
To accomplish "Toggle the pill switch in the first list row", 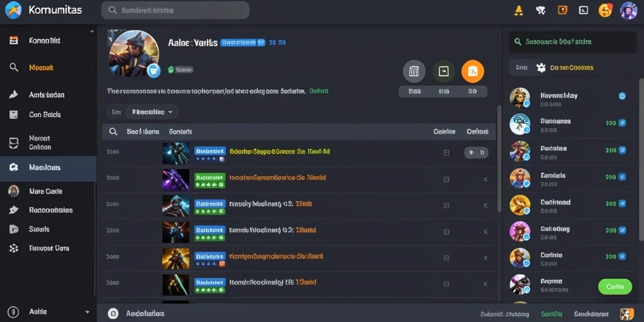I will [x=476, y=153].
